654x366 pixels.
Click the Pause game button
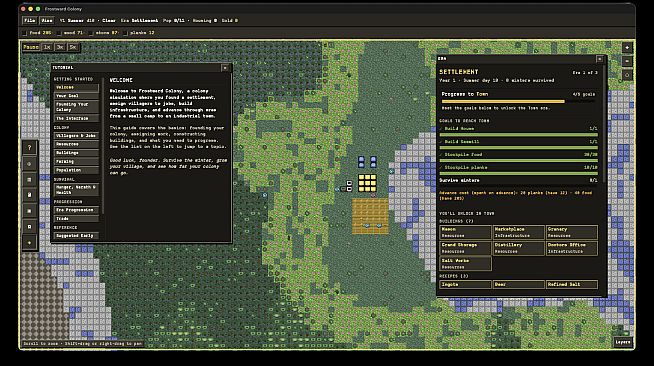[x=31, y=47]
